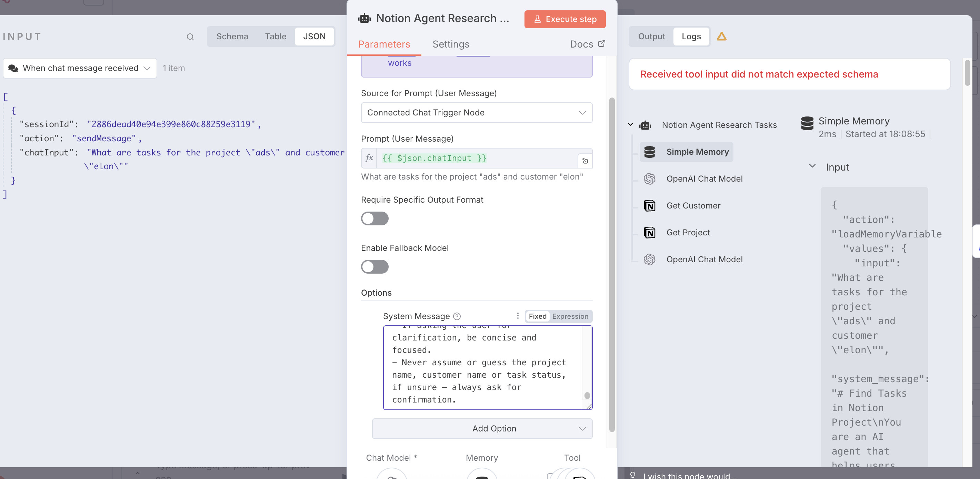Click the large Simple Memory icon in detail header
This screenshot has height=479, width=980.
click(807, 124)
